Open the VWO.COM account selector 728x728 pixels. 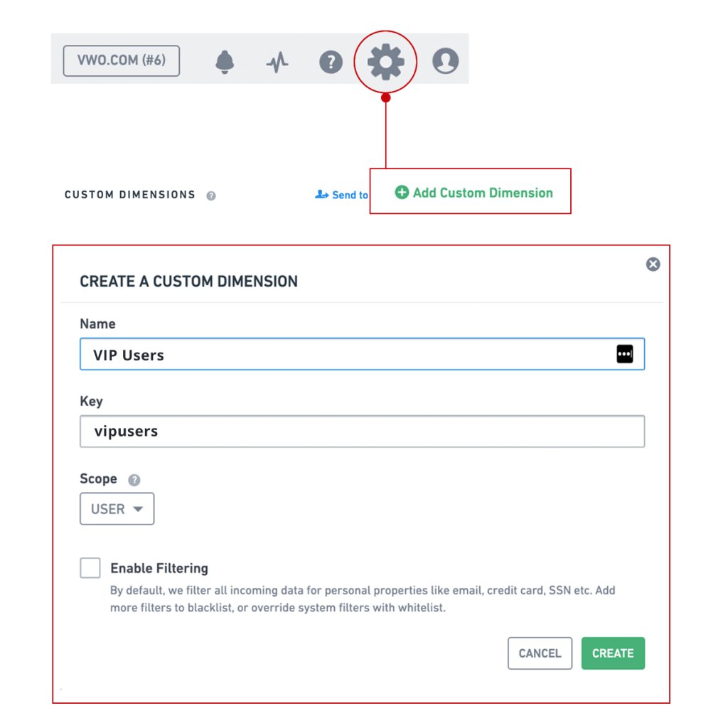tap(121, 61)
